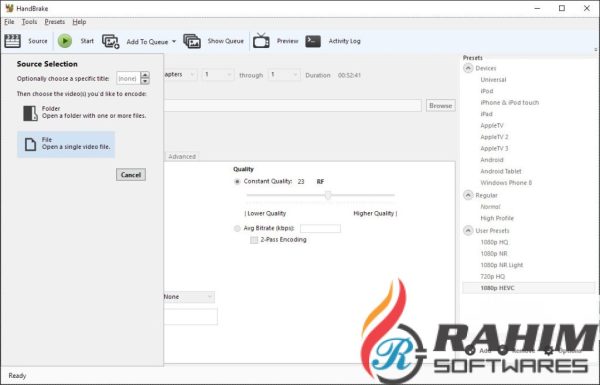Select the iPad preset
This screenshot has width=600, height=385.
pos(486,114)
